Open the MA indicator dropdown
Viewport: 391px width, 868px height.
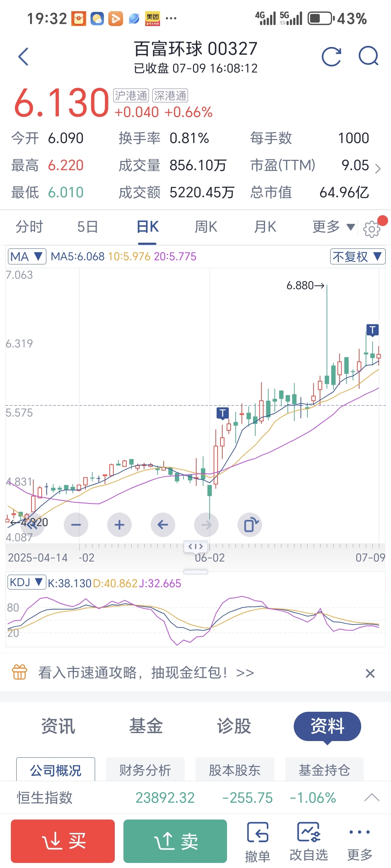click(x=27, y=257)
